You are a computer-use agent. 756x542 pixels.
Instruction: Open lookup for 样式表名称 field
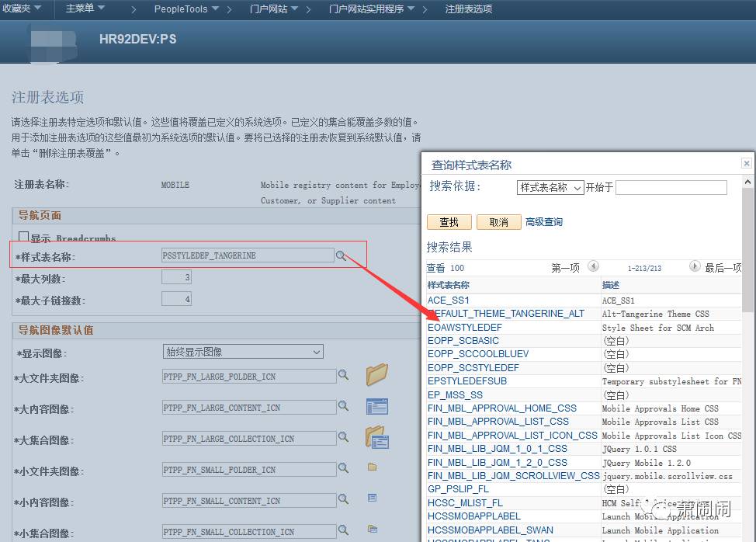pos(341,255)
